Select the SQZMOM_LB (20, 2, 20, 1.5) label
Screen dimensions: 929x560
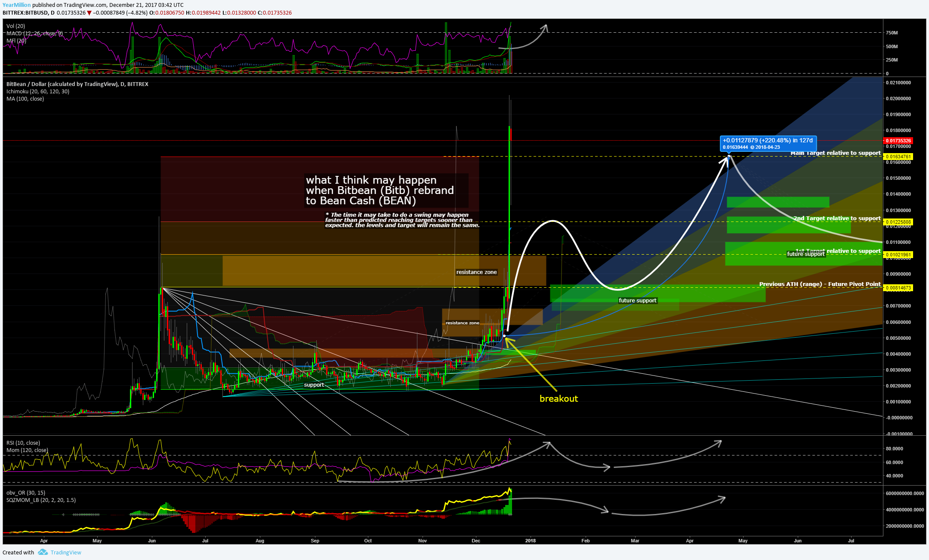click(41, 500)
